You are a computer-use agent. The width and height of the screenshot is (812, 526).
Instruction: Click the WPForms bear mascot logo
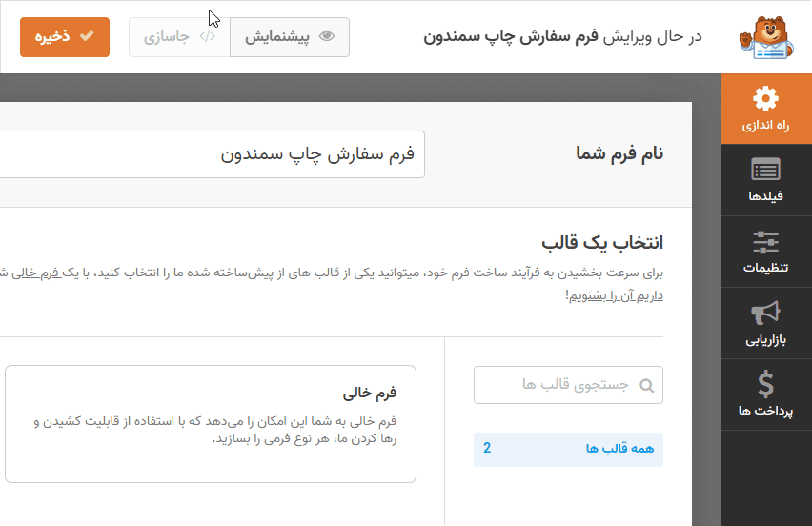(766, 38)
